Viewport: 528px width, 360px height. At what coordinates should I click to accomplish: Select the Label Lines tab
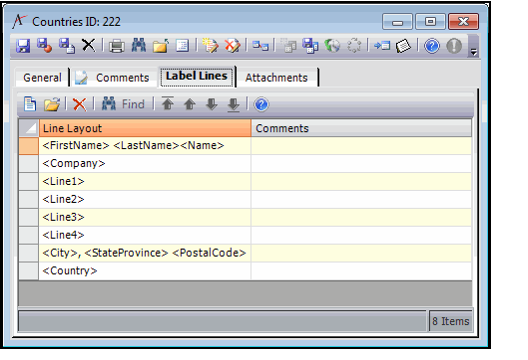click(x=197, y=77)
